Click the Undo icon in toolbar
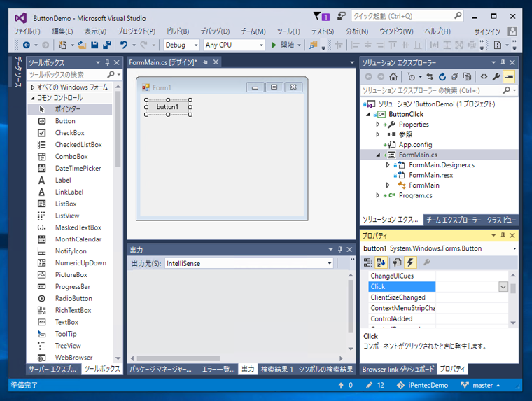 (125, 45)
